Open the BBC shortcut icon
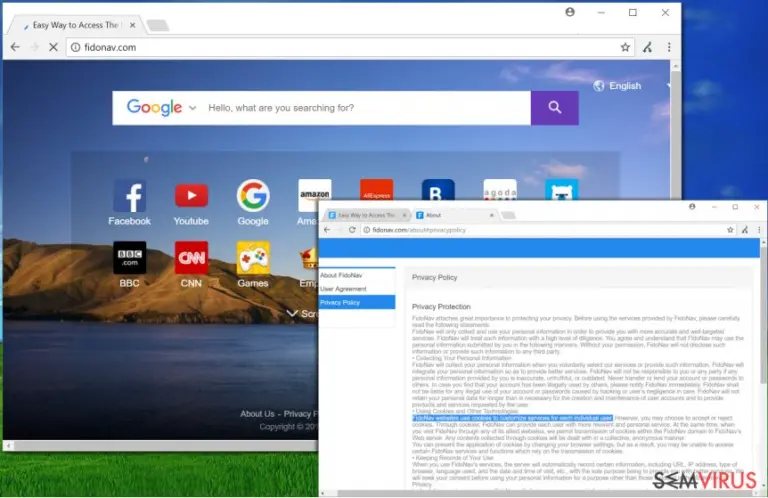This screenshot has height=498, width=768. point(129,257)
